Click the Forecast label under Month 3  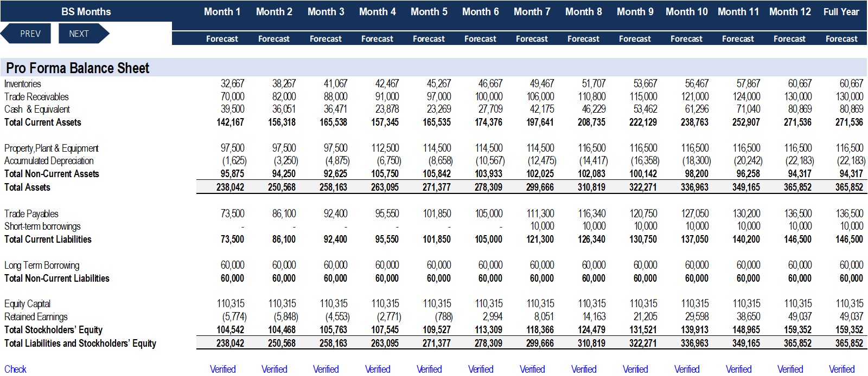325,38
